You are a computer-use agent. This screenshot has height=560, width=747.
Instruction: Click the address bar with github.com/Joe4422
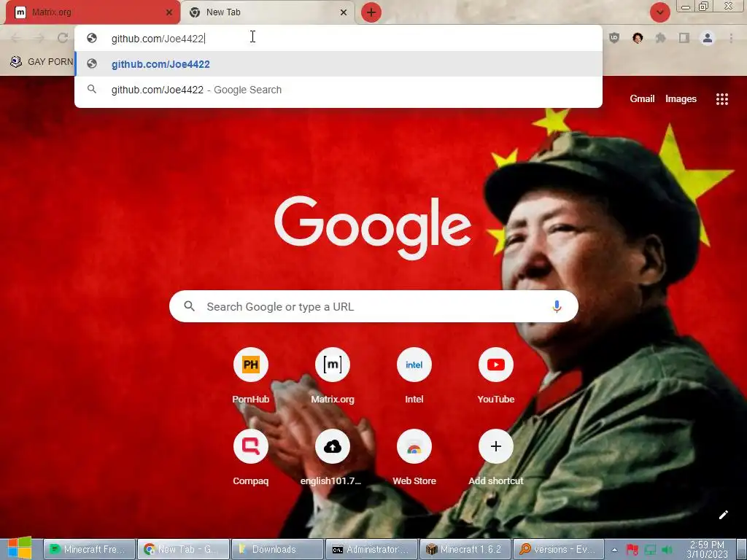338,39
